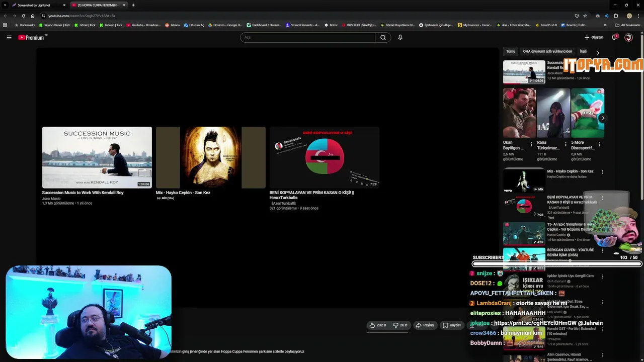Focus the YouTube Ara search field
The image size is (644, 362).
[x=307, y=37]
